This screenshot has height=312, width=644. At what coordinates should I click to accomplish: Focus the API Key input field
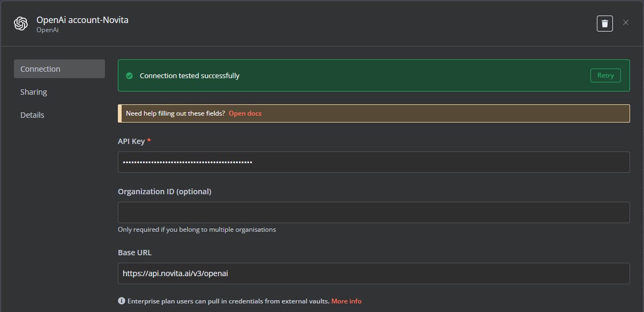pos(373,162)
